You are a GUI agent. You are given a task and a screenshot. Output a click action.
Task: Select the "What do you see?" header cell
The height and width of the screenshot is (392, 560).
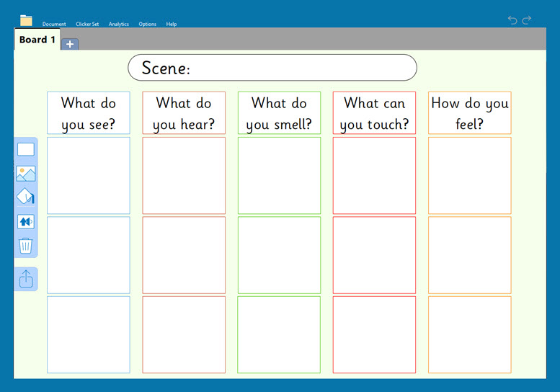(x=89, y=113)
